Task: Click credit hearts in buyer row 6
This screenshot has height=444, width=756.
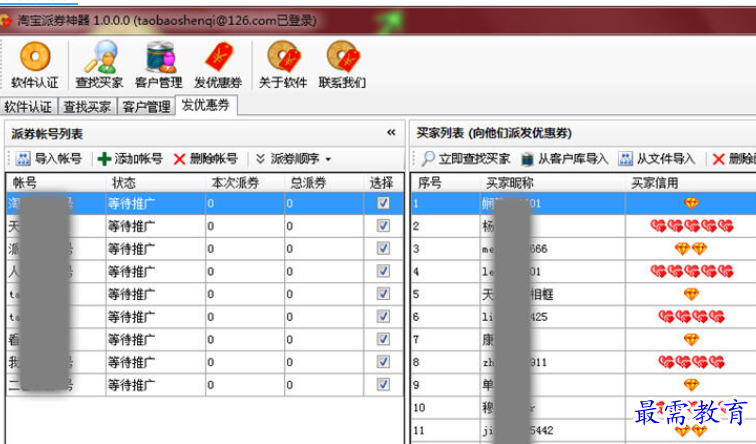Action: (x=692, y=316)
